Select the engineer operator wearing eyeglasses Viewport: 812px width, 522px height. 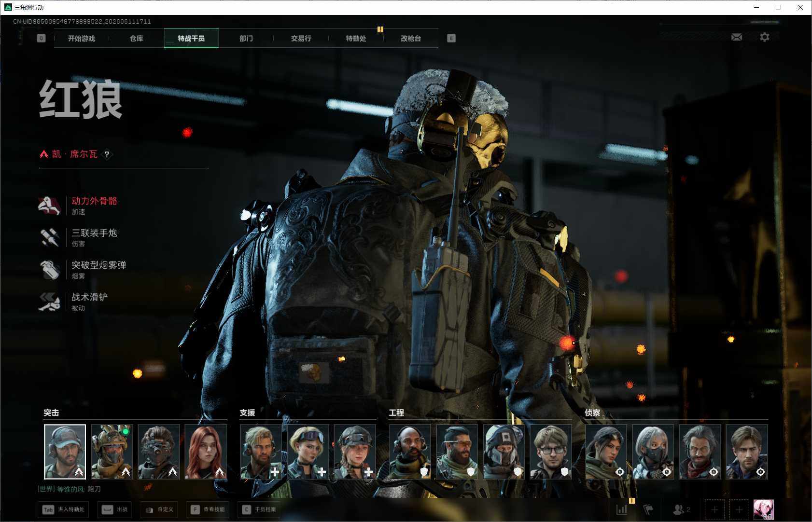tap(550, 452)
